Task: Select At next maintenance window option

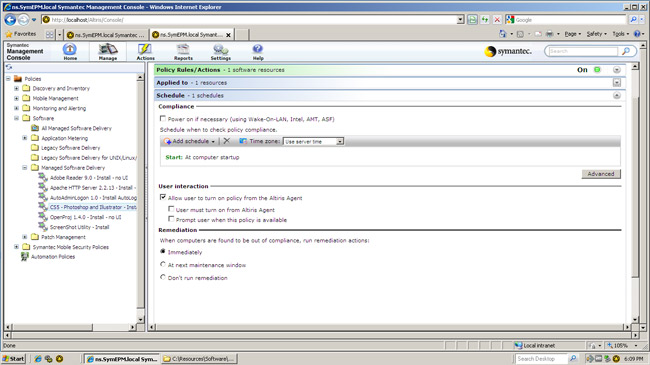Action: coord(163,264)
